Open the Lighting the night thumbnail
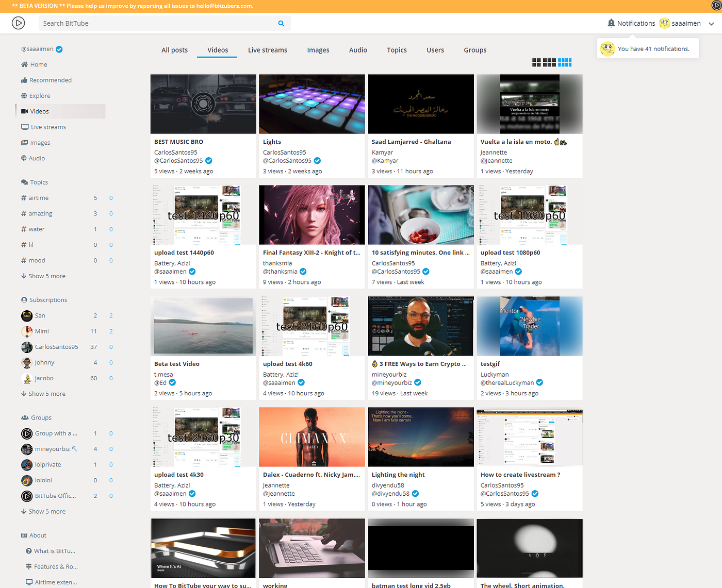Screen dimensions: 722x588 click(421, 437)
